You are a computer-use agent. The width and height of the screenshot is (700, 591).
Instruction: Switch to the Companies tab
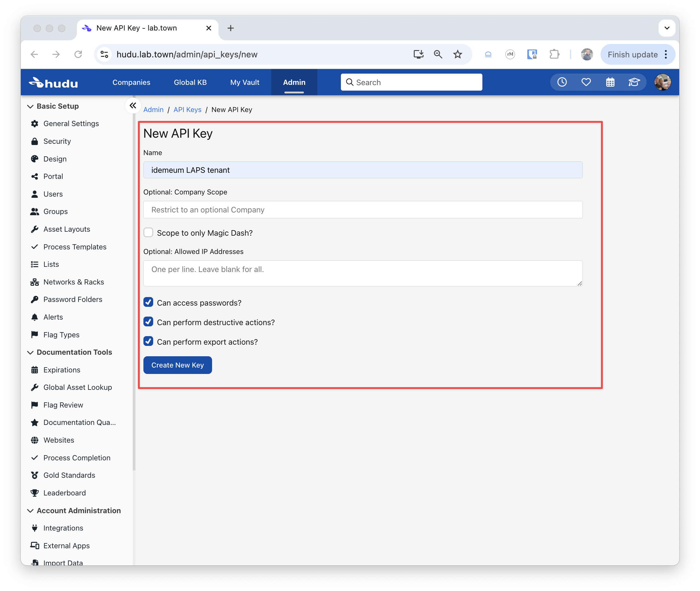131,82
